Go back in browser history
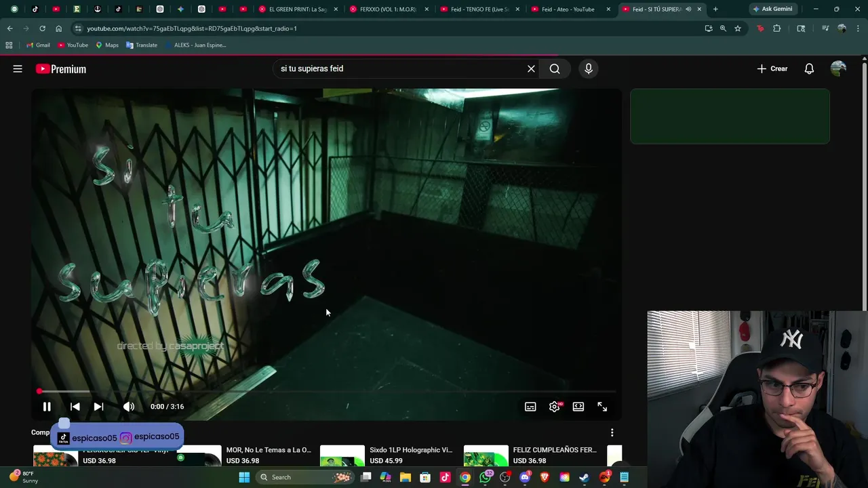868x488 pixels. [x=9, y=28]
